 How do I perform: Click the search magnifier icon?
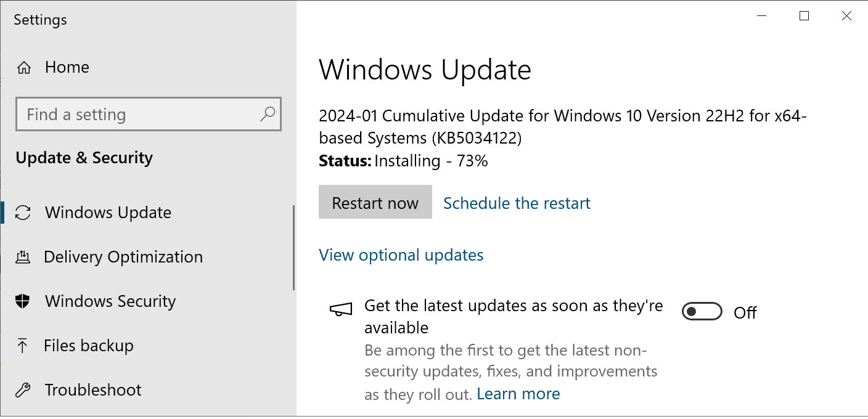pyautogui.click(x=268, y=114)
